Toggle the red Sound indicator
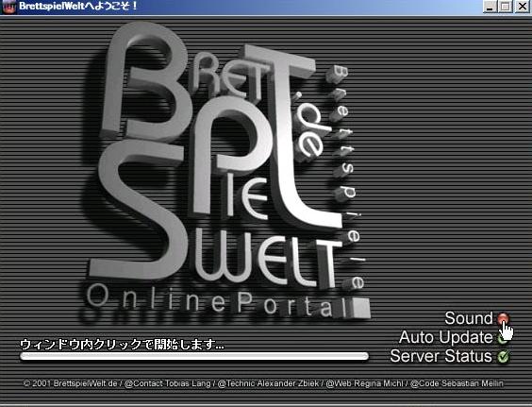532x407 pixels. 503,318
